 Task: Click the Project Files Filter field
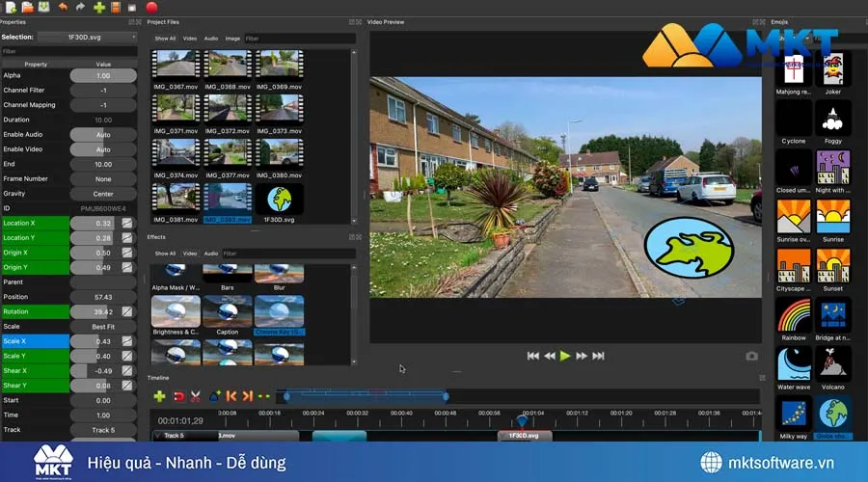point(300,39)
